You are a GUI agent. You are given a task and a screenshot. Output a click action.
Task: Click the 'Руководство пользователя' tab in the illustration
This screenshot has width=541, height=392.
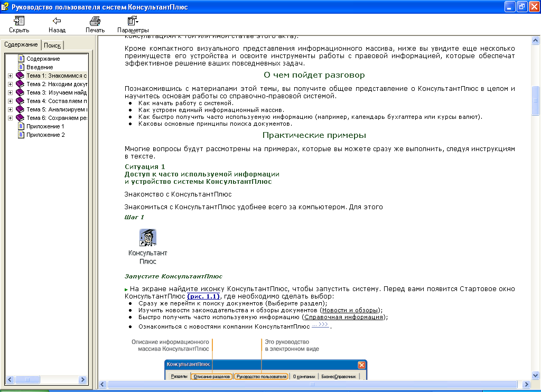click(262, 377)
